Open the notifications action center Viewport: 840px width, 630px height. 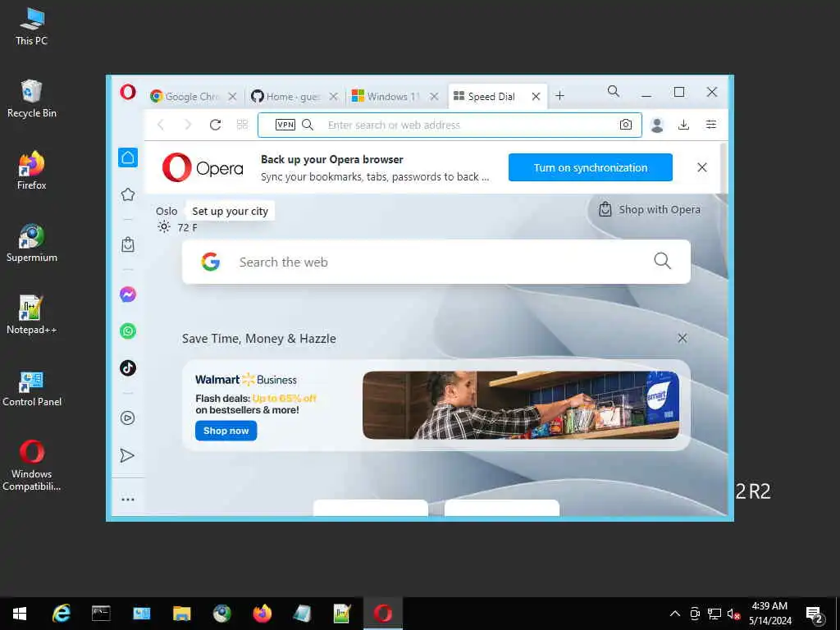pyautogui.click(x=815, y=614)
